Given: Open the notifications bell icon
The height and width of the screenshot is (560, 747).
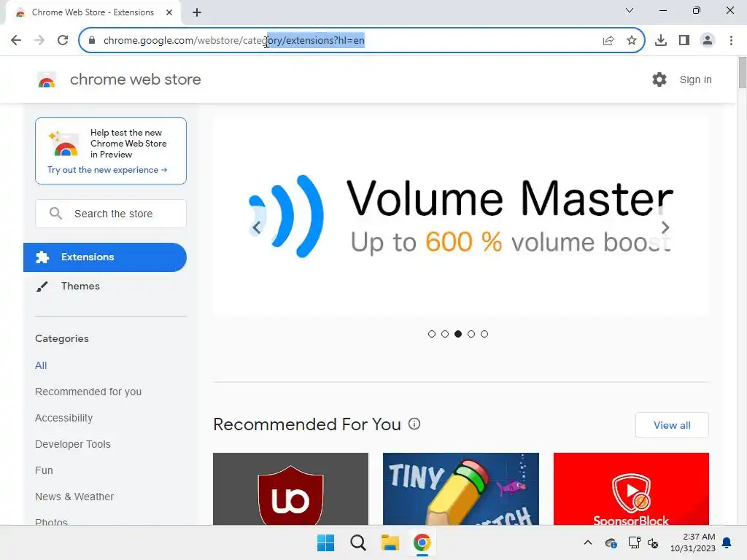Looking at the screenshot, I should click(727, 542).
